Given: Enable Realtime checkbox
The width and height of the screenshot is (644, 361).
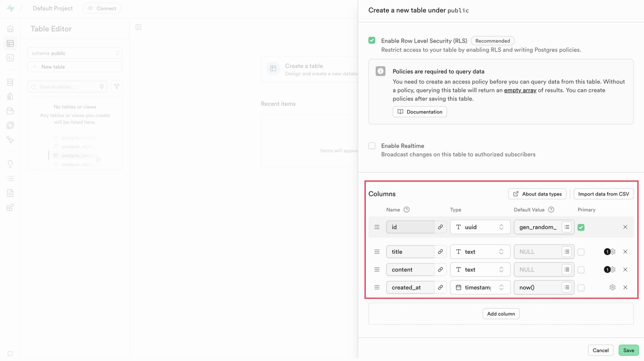Looking at the screenshot, I should [372, 146].
